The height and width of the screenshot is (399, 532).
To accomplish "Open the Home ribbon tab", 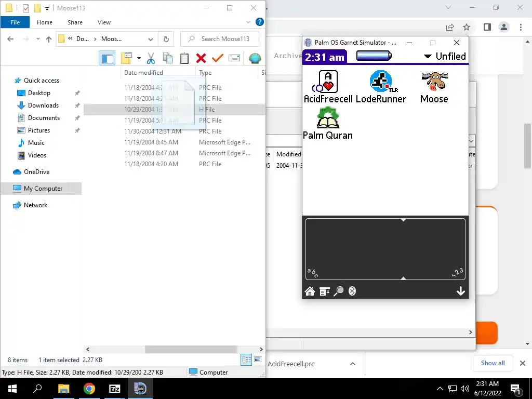I will 45,22.
